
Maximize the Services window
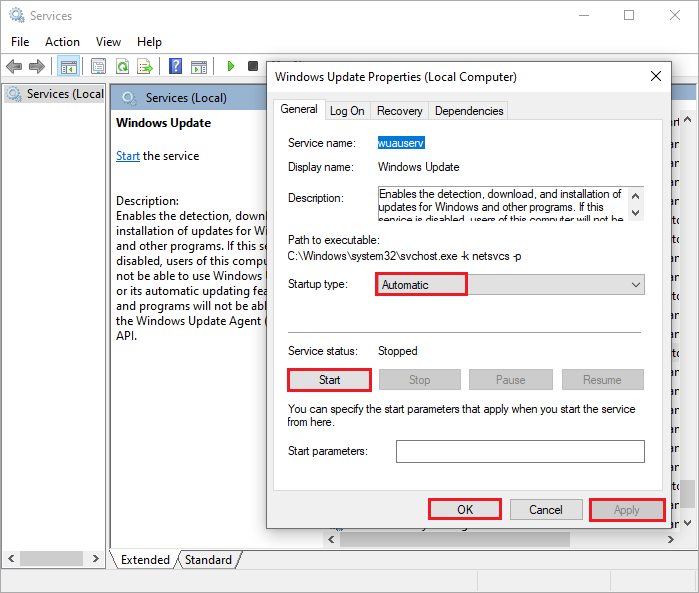pos(629,15)
